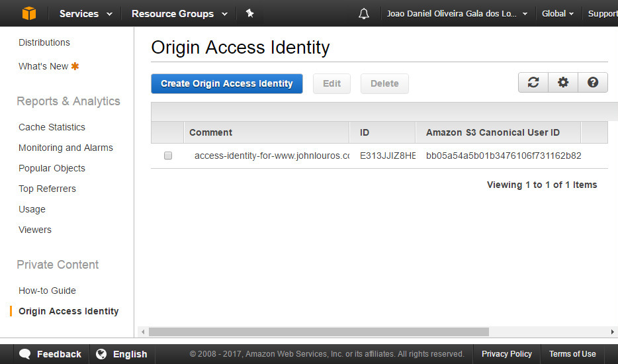Click the horizontal scrollbar thumb
The height and width of the screenshot is (364, 618).
click(x=318, y=332)
